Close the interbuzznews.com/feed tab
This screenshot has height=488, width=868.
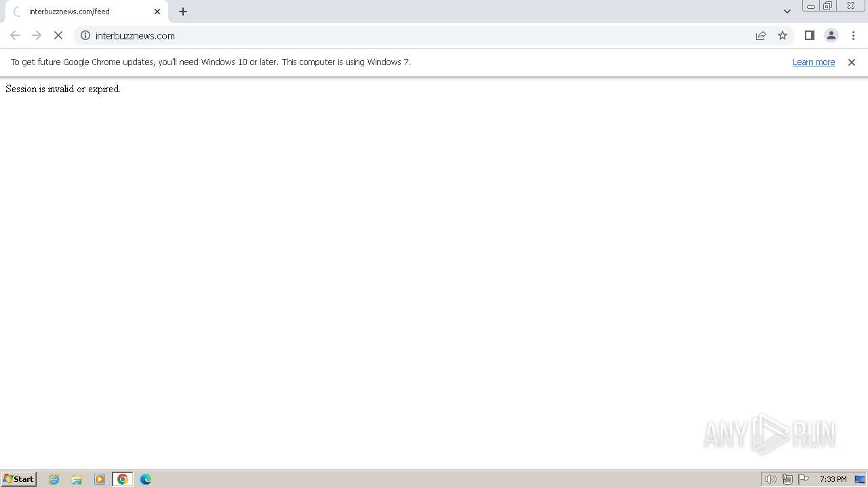[x=157, y=12]
